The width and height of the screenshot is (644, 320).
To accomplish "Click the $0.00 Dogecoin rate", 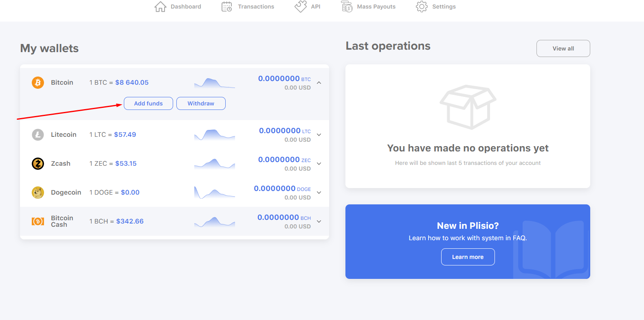I will (x=130, y=193).
